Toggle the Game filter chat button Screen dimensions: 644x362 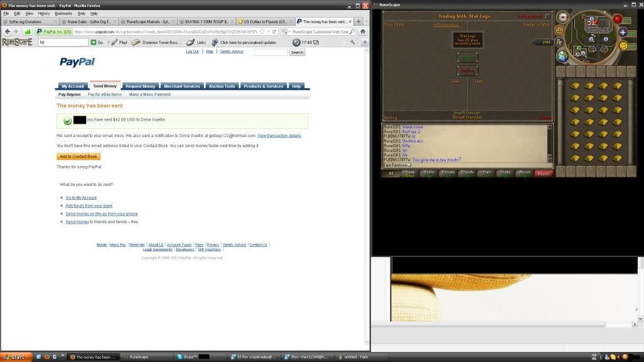410,173
